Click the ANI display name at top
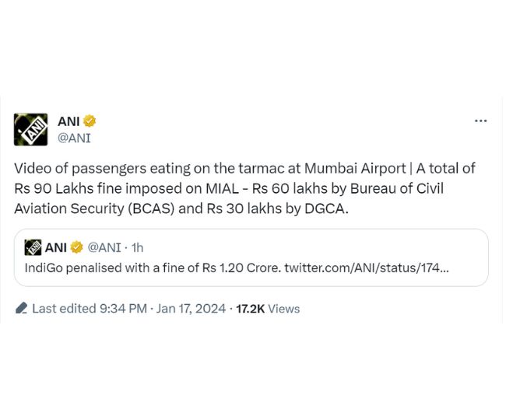 click(x=69, y=121)
